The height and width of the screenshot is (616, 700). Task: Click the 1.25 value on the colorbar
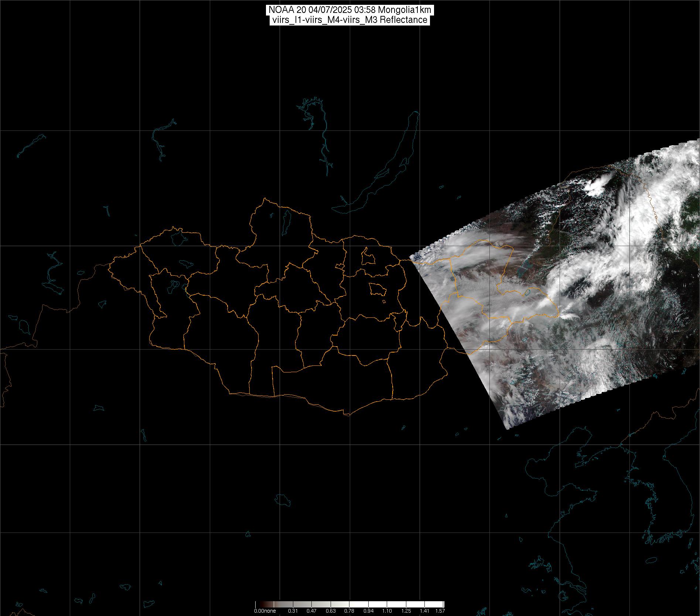click(406, 611)
